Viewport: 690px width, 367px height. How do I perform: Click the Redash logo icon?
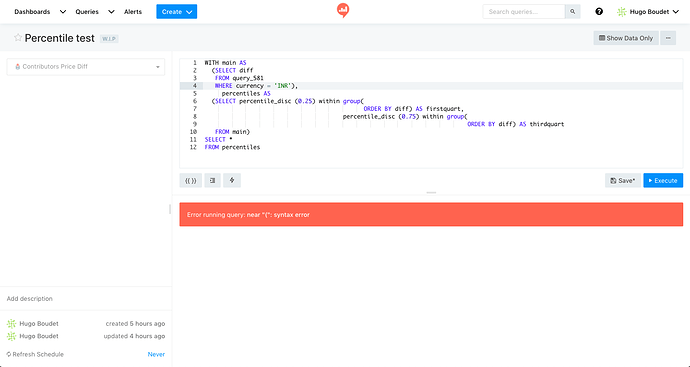[343, 10]
